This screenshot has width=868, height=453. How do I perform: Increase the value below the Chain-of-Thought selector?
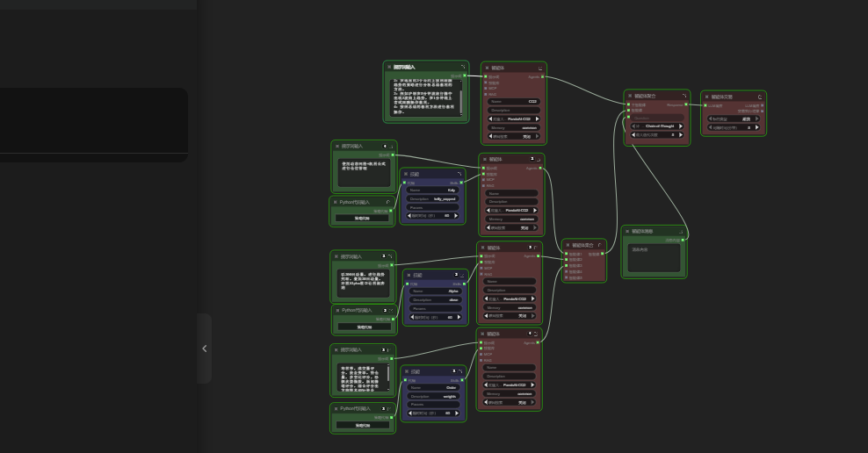[x=680, y=134]
